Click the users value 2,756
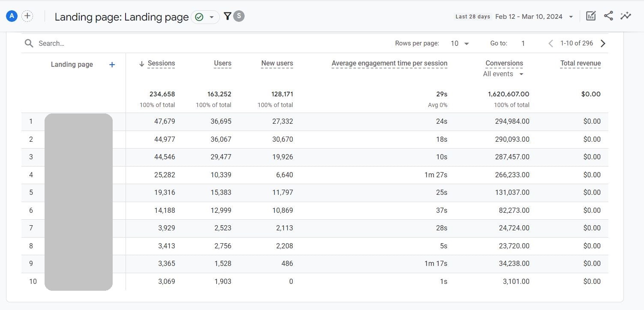Screen dimensions: 644x310 (x=223, y=246)
